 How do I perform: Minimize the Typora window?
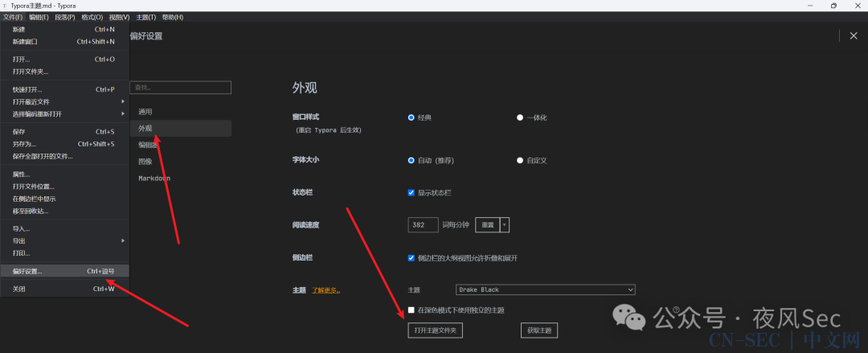point(810,6)
